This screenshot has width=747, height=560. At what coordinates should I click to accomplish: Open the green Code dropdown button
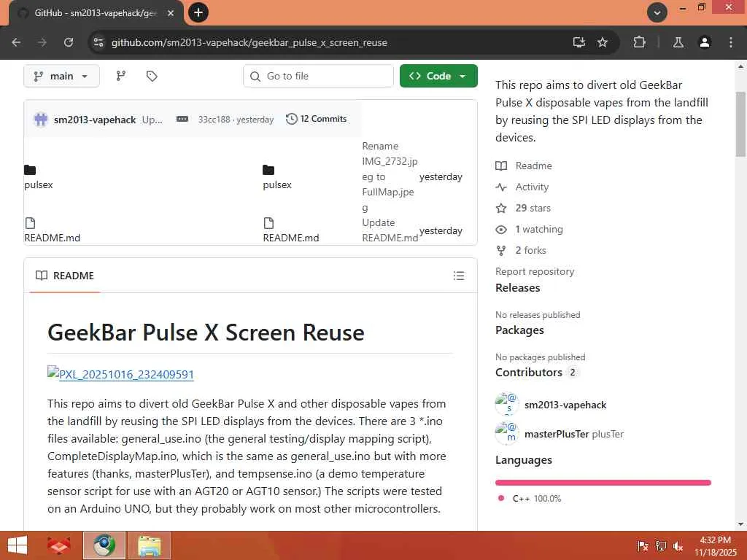438,76
